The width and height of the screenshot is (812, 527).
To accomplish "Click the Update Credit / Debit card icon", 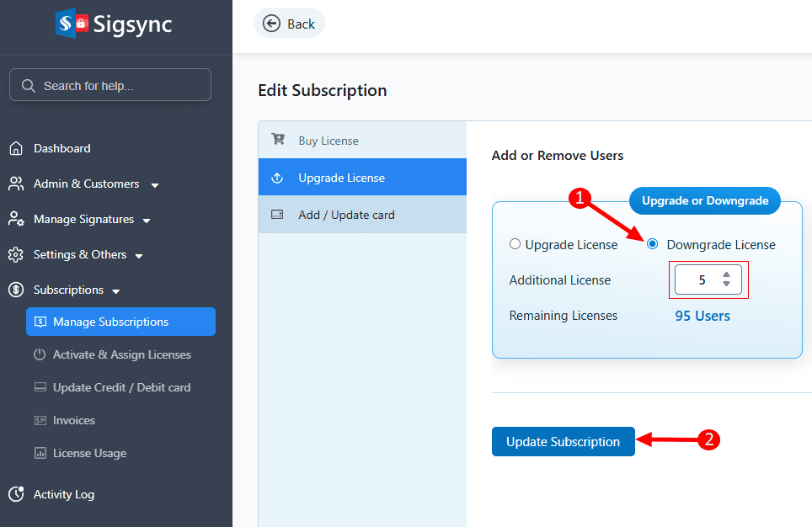I will tap(40, 387).
